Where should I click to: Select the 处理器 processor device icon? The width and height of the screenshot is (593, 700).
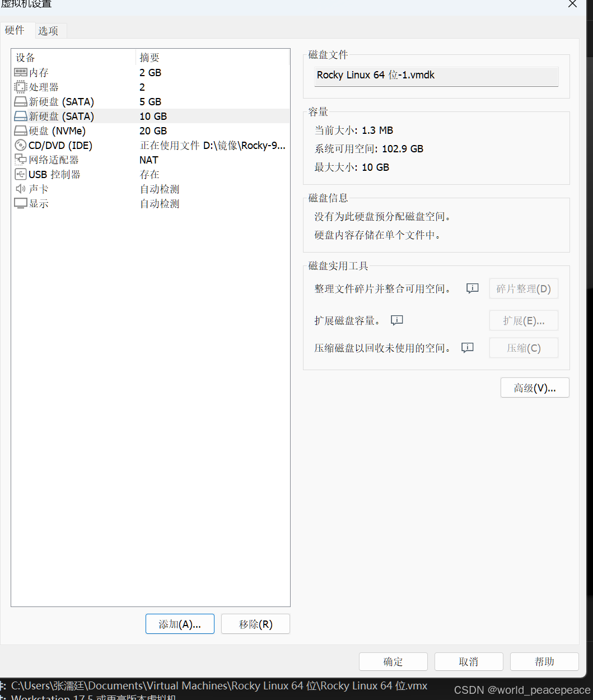click(20, 87)
